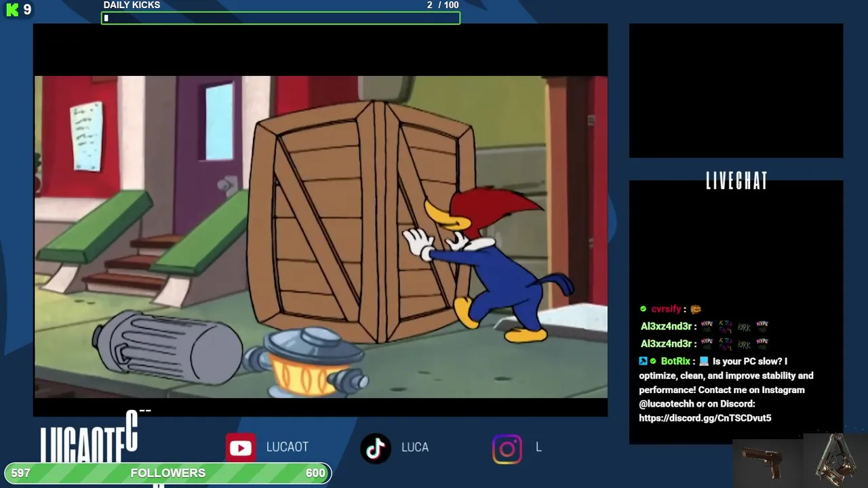Click the LIVECHAT panel header
The width and height of the screenshot is (868, 488).
(736, 181)
